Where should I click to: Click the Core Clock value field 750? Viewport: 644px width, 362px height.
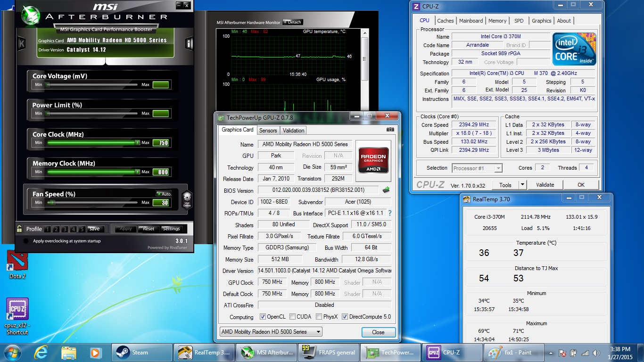pos(161,143)
